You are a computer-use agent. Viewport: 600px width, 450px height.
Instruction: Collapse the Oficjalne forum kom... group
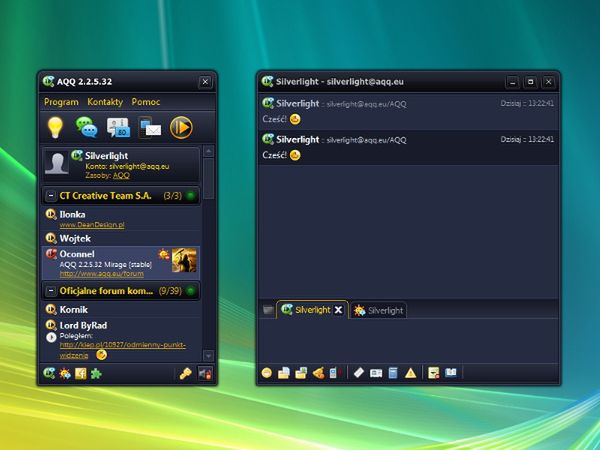coord(51,291)
